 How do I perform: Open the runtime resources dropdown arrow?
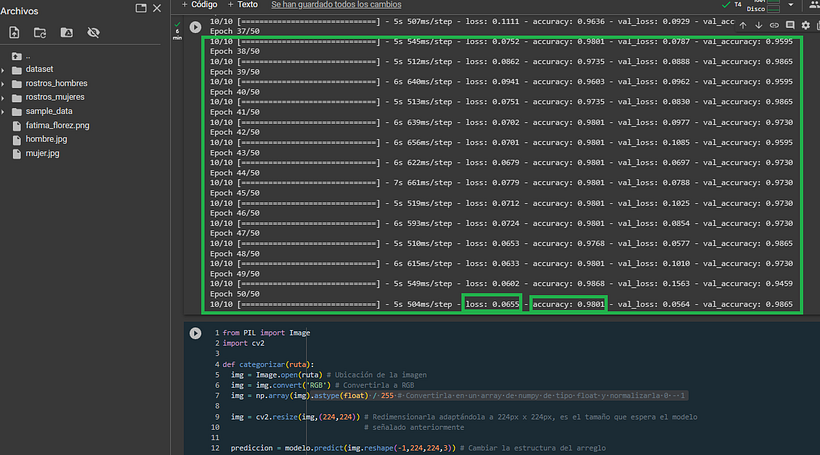pos(790,5)
